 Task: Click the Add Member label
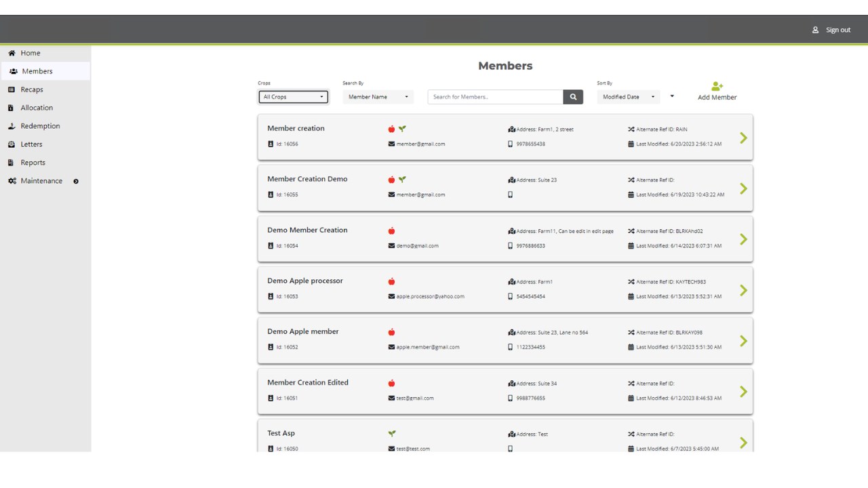pyautogui.click(x=717, y=98)
